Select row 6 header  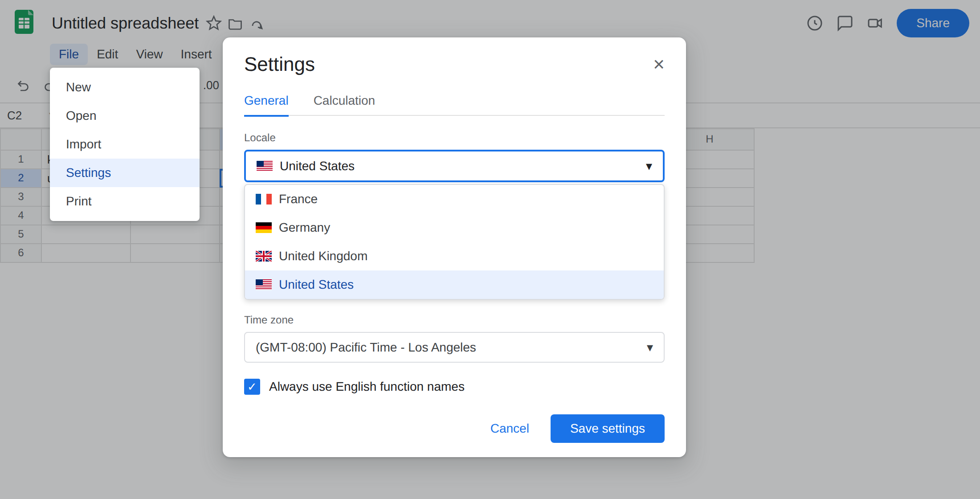[x=20, y=253]
